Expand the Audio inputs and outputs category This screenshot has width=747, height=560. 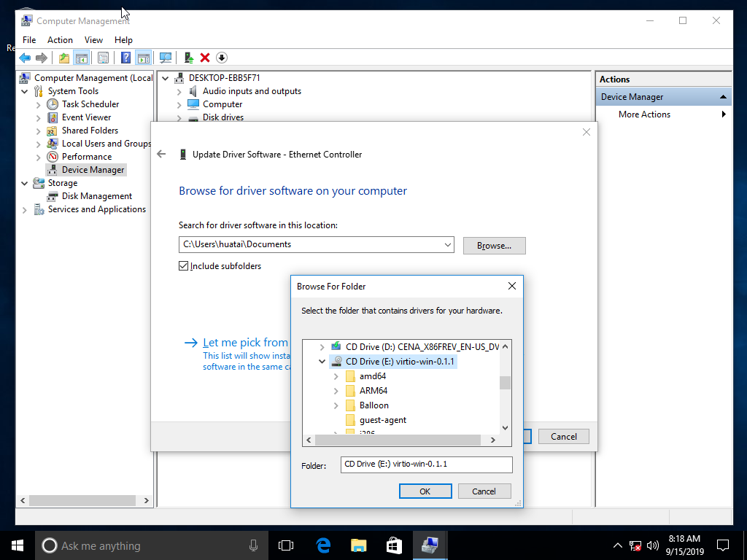coord(179,91)
